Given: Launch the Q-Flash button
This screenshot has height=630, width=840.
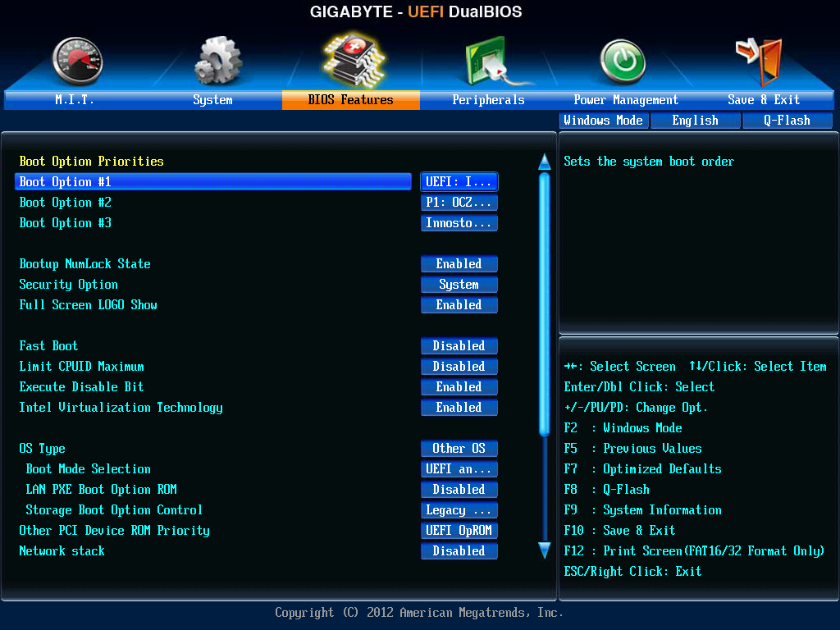Looking at the screenshot, I should [x=787, y=121].
